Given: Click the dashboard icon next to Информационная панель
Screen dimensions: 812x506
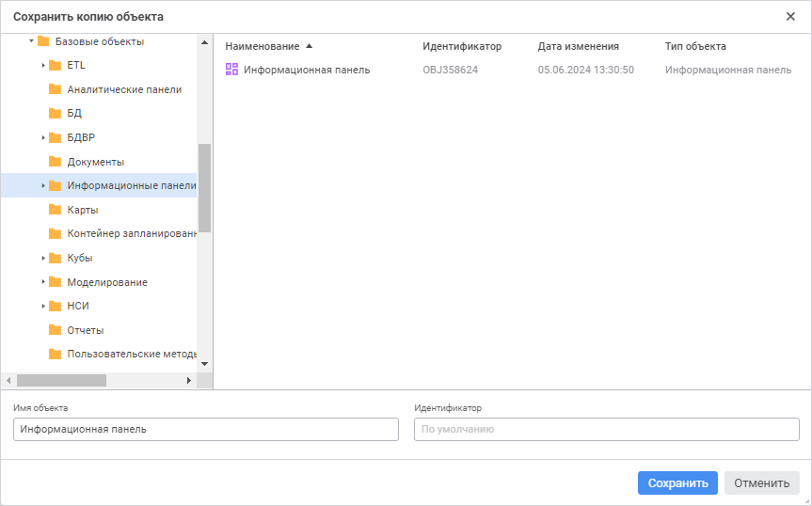Looking at the screenshot, I should tap(231, 70).
